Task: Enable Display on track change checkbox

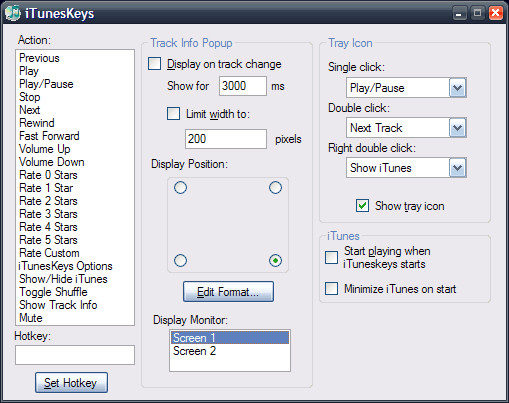Action: tap(154, 63)
